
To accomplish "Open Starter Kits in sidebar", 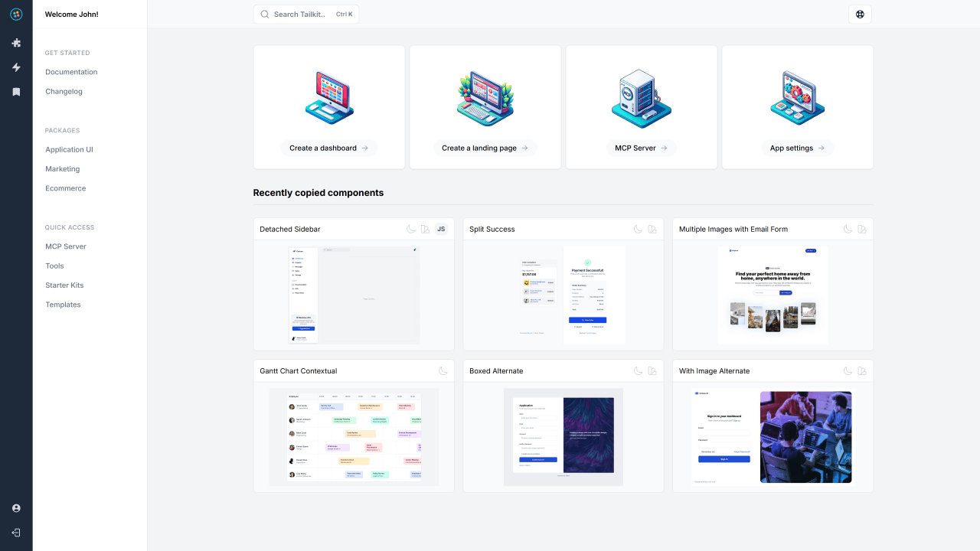I will pos(64,285).
